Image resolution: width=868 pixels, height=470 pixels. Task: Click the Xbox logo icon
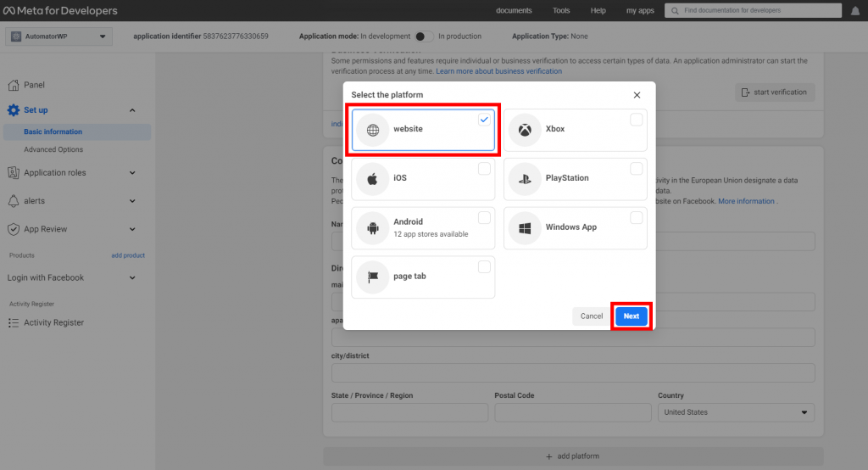[525, 130]
